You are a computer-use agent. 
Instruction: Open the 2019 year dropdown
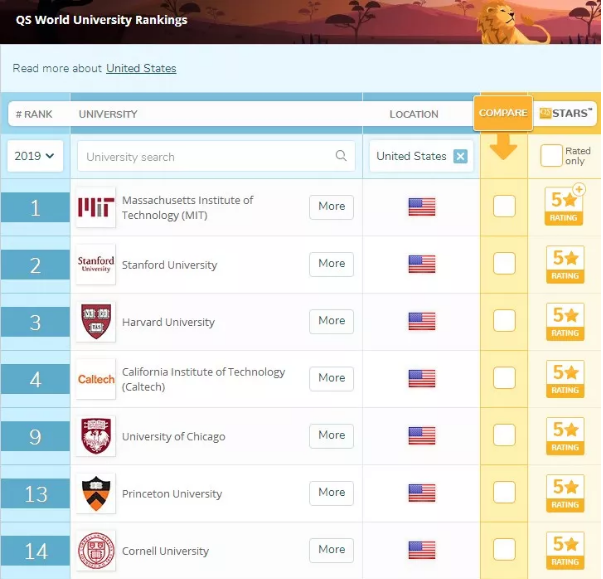(x=35, y=156)
